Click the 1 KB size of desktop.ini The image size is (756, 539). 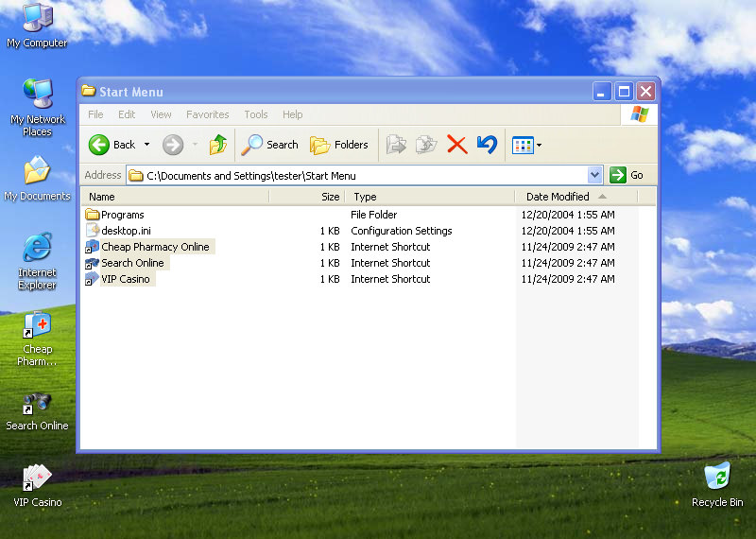pos(330,231)
